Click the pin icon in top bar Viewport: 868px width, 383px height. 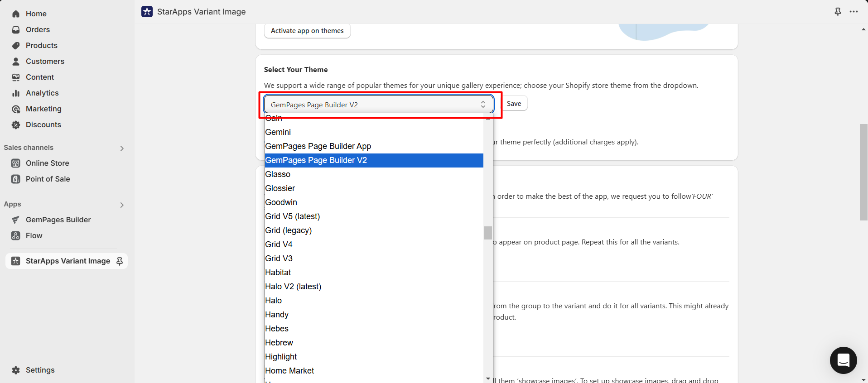(838, 12)
